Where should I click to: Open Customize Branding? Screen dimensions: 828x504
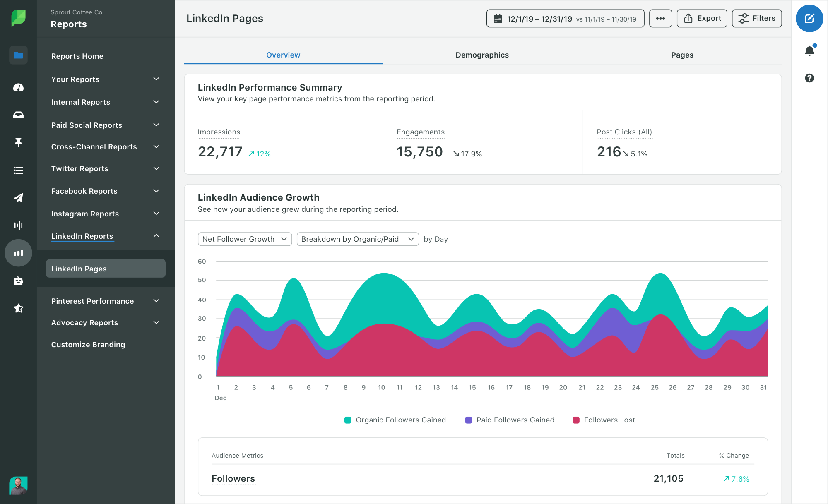[x=88, y=345]
